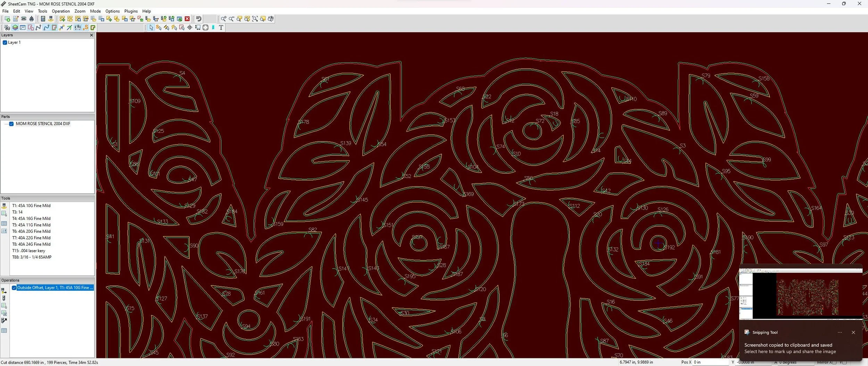
Task: Undo the last action
Action: coord(199,19)
